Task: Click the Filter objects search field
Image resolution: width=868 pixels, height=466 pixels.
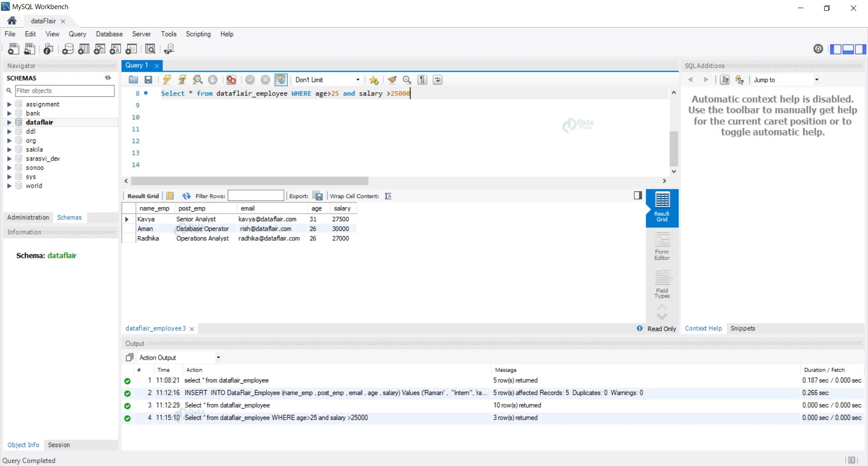Action: coord(65,91)
